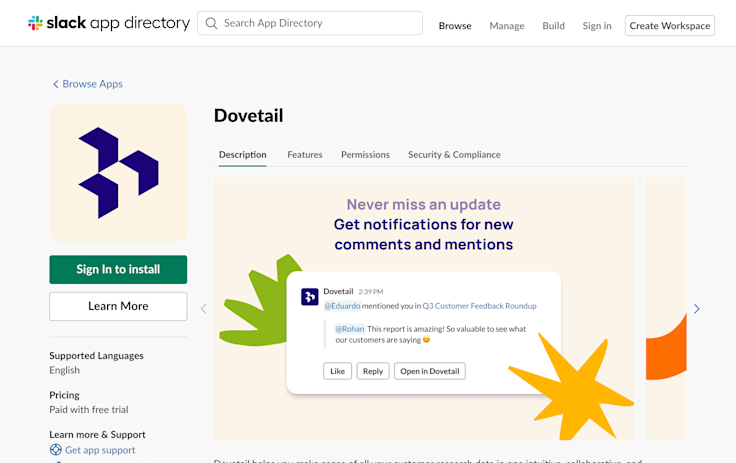Click Sign In to install button
Viewport: 736px width, 463px height.
pos(118,270)
